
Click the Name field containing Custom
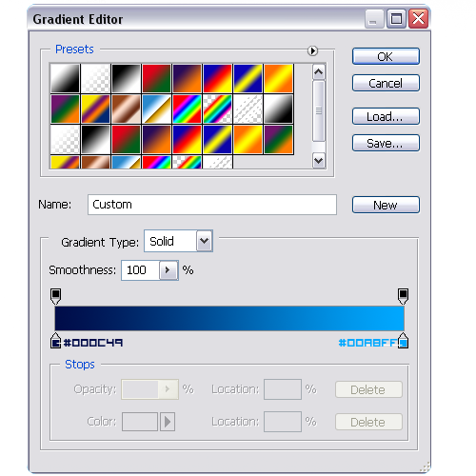coord(212,205)
